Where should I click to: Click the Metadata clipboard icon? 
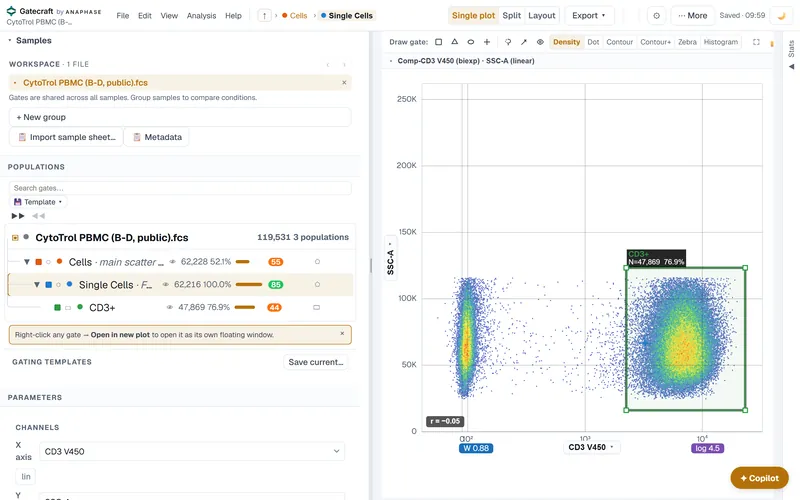(137, 137)
